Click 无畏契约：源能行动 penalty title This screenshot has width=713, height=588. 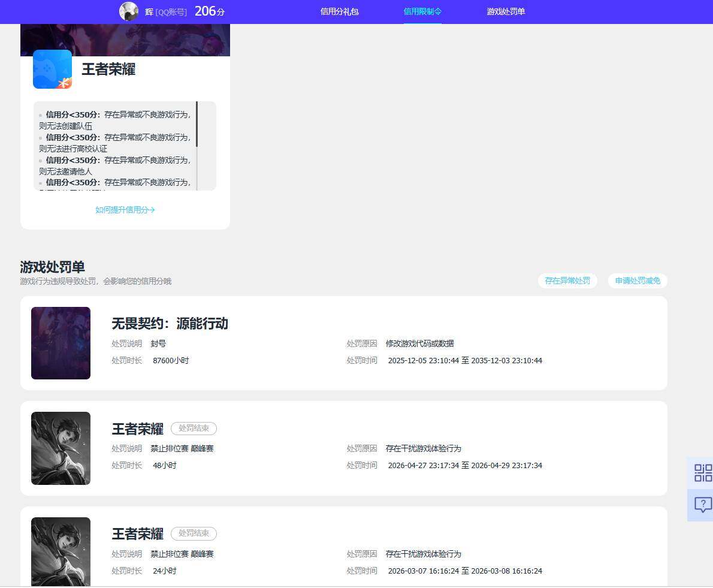(x=170, y=323)
